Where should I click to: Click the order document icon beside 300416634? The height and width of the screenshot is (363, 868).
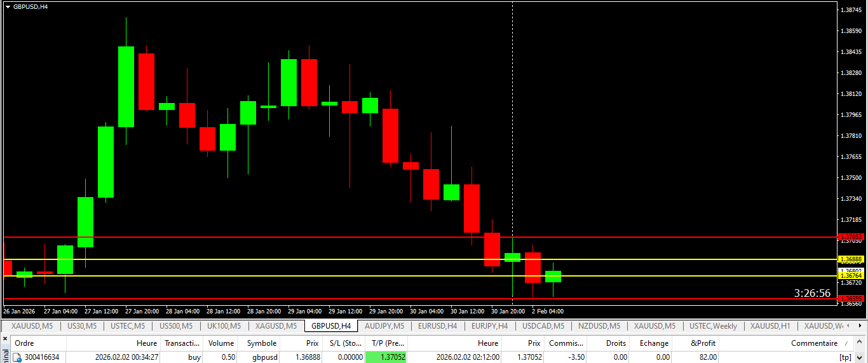tap(17, 357)
